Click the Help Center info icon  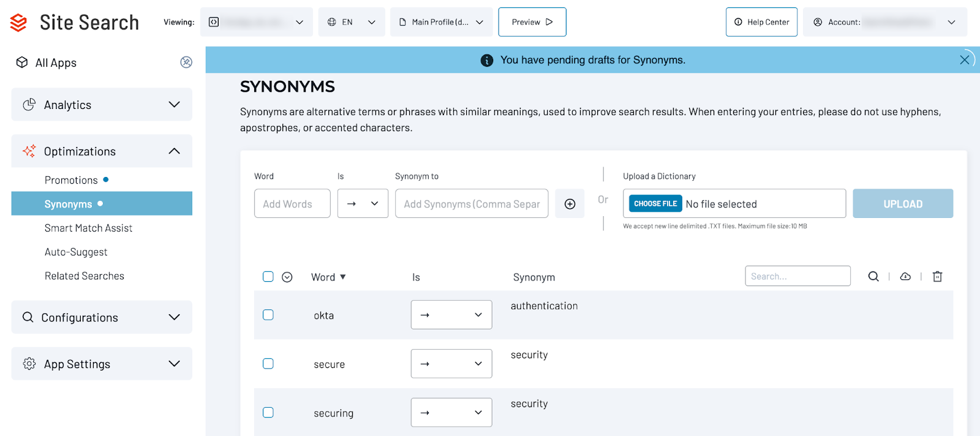click(738, 22)
